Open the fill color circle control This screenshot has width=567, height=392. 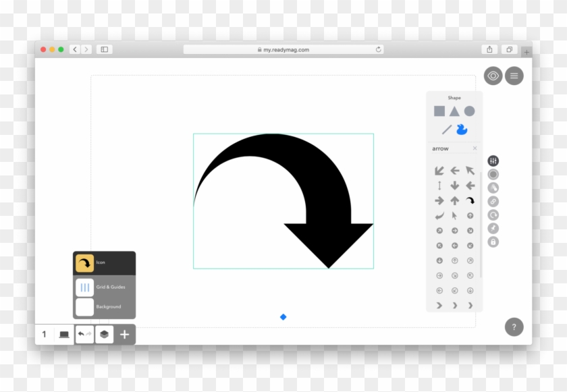point(493,175)
